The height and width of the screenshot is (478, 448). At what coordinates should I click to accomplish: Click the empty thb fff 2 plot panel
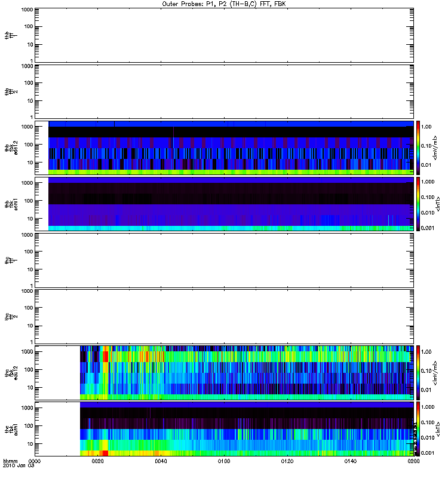224,91
